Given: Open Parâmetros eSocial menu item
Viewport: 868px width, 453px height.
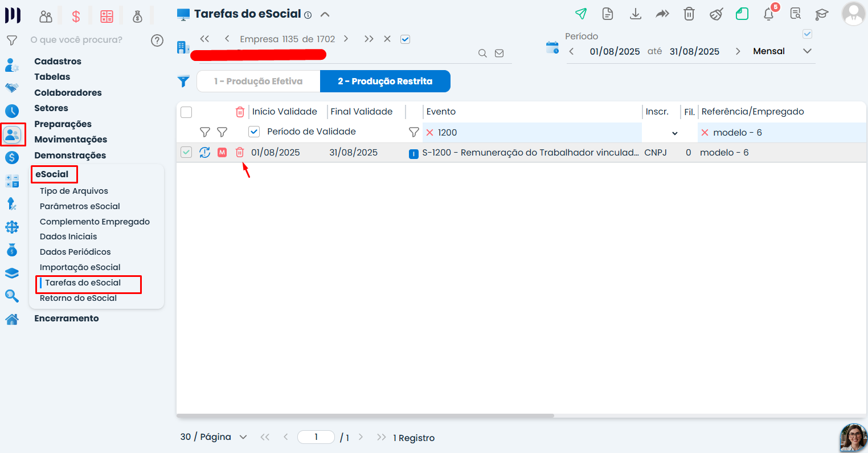Looking at the screenshot, I should coord(80,206).
